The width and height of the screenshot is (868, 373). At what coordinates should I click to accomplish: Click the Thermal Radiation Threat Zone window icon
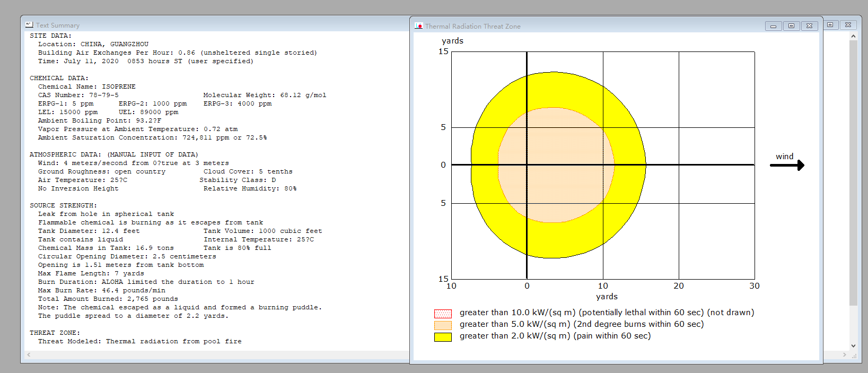click(418, 26)
